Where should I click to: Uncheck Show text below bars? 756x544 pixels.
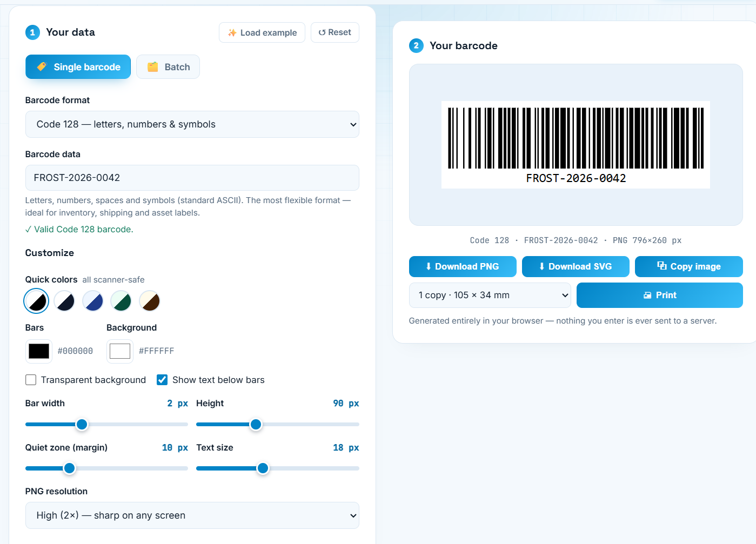tap(162, 380)
